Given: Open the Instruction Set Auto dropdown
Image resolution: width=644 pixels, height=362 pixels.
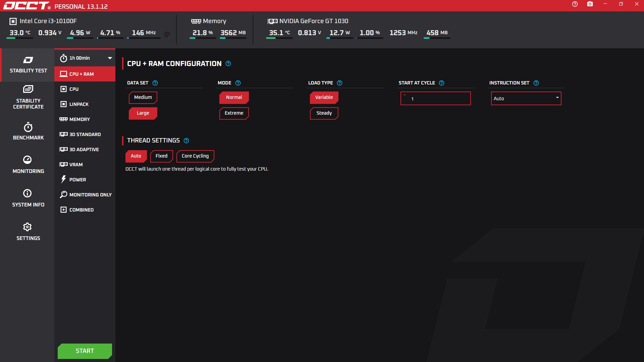Looking at the screenshot, I should pyautogui.click(x=526, y=98).
